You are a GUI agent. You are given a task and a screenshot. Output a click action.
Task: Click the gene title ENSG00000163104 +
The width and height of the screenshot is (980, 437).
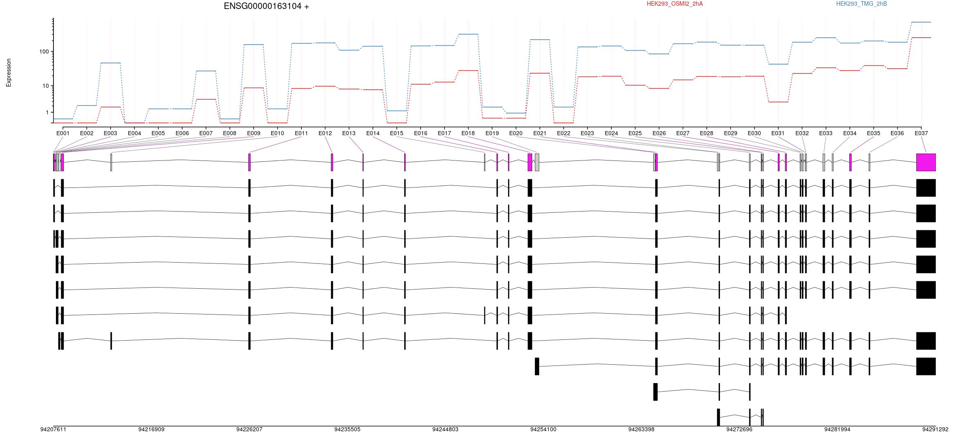266,6
